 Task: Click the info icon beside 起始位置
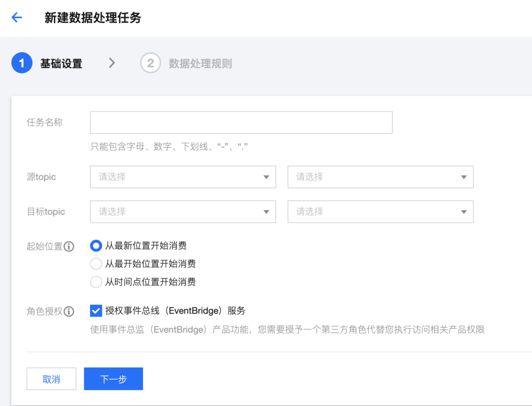pyautogui.click(x=69, y=246)
